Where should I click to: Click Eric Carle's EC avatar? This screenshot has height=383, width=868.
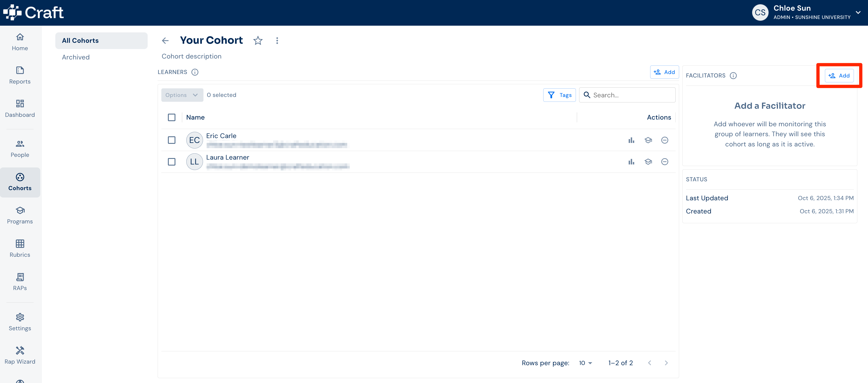[194, 140]
